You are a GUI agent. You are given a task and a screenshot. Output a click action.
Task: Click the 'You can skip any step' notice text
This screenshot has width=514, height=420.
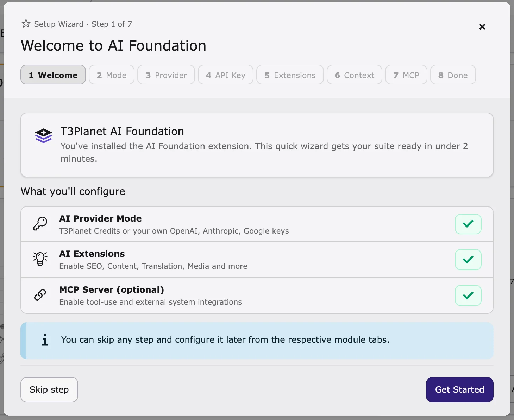(x=225, y=339)
